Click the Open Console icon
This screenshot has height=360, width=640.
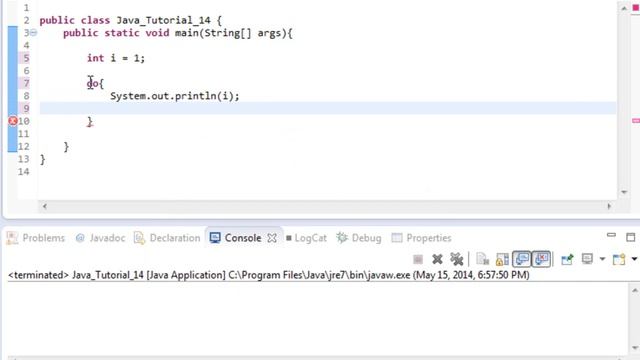click(619, 259)
